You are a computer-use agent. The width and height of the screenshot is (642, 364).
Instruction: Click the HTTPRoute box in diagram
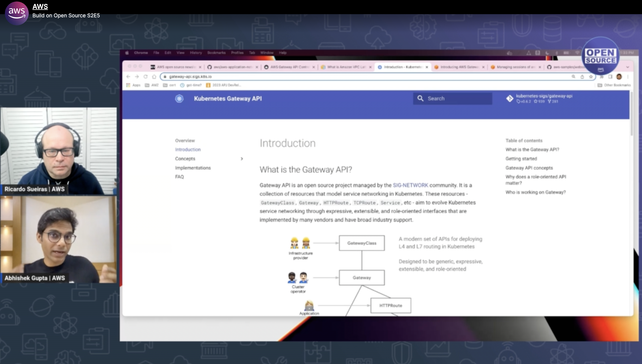click(391, 306)
